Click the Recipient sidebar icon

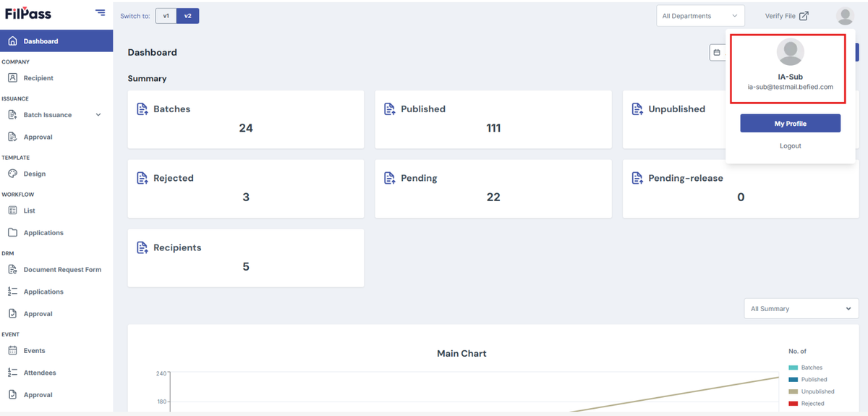tap(12, 78)
